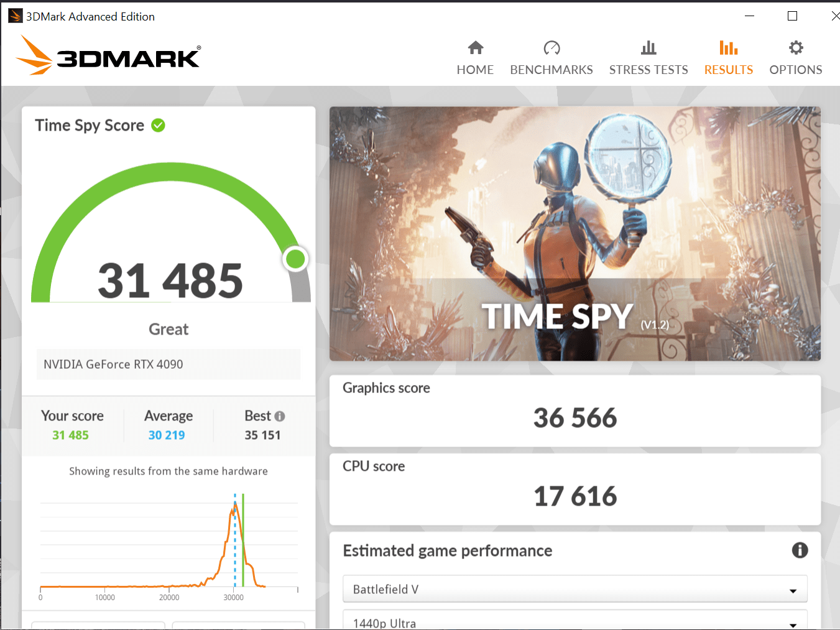
Task: Click the Graphics score label
Action: pos(386,388)
